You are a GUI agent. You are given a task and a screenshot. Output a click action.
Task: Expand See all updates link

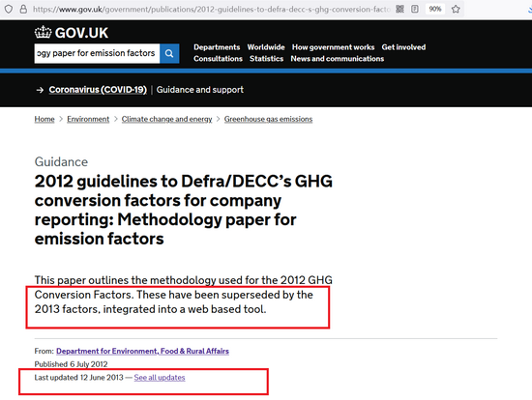160,377
